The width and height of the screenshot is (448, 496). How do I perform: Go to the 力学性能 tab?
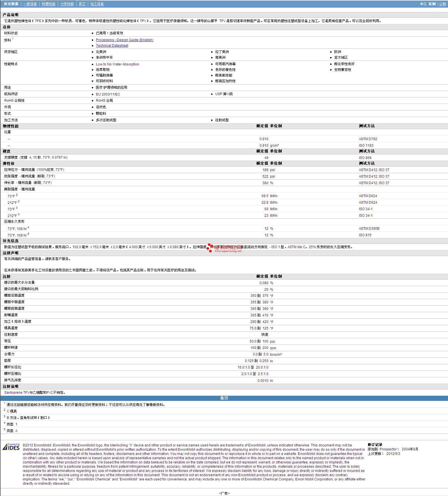click(67, 4)
